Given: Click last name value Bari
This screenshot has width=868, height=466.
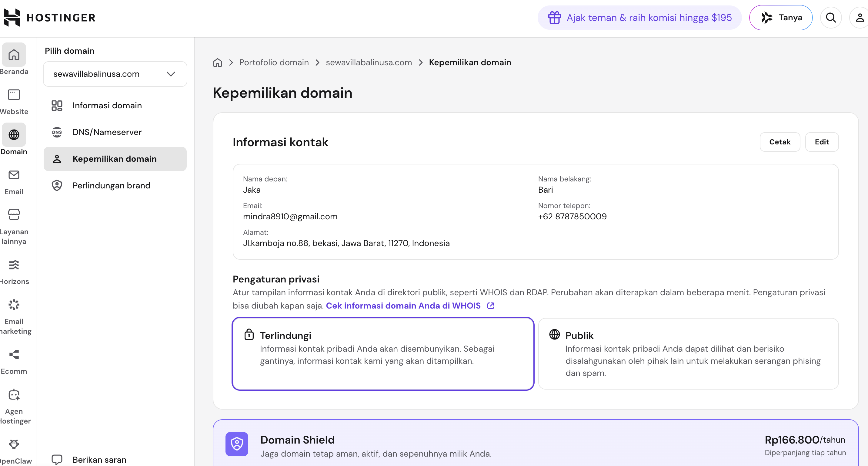Looking at the screenshot, I should coord(545,190).
